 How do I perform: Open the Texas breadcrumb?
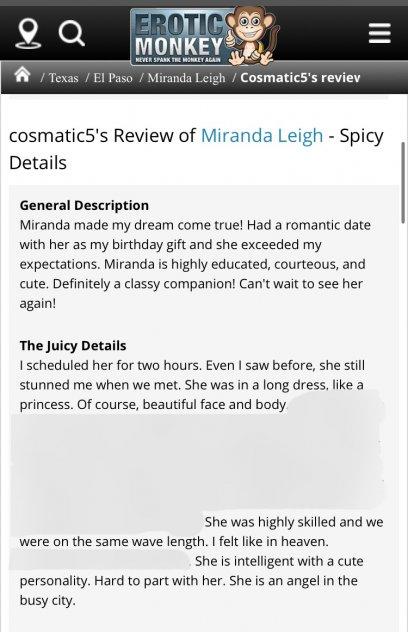pyautogui.click(x=64, y=77)
